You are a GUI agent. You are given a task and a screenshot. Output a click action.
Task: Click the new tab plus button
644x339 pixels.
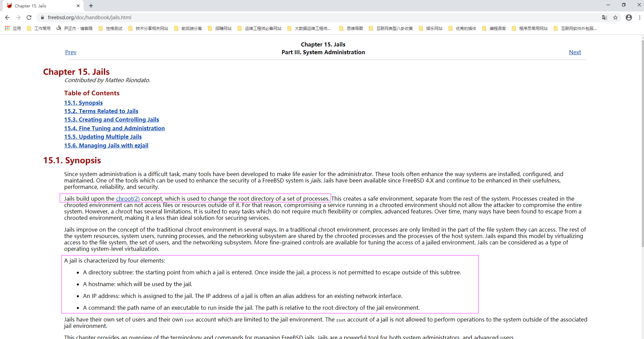[x=91, y=6]
